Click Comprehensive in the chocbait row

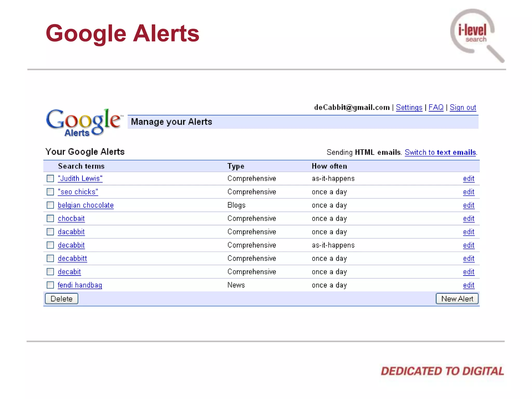click(252, 218)
